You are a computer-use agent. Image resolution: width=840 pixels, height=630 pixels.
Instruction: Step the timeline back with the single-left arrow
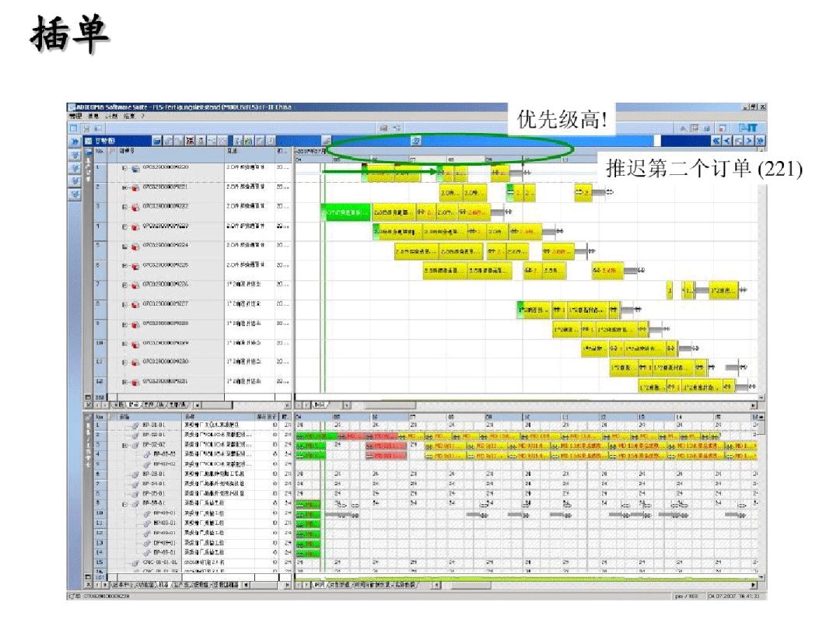tap(727, 141)
